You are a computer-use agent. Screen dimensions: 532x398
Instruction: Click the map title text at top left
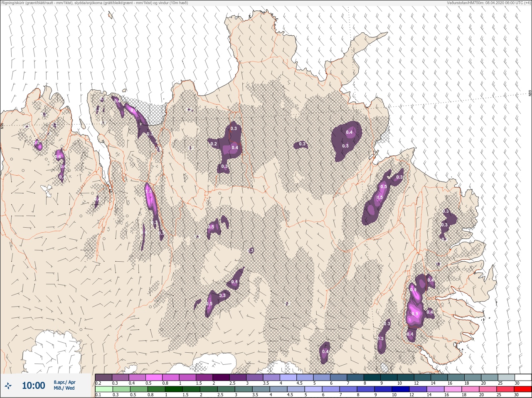tap(95, 3)
